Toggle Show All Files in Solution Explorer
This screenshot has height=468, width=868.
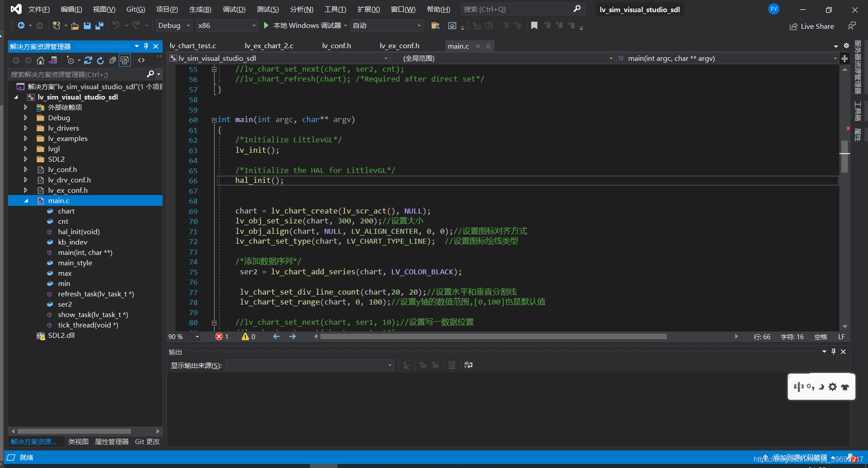point(125,60)
